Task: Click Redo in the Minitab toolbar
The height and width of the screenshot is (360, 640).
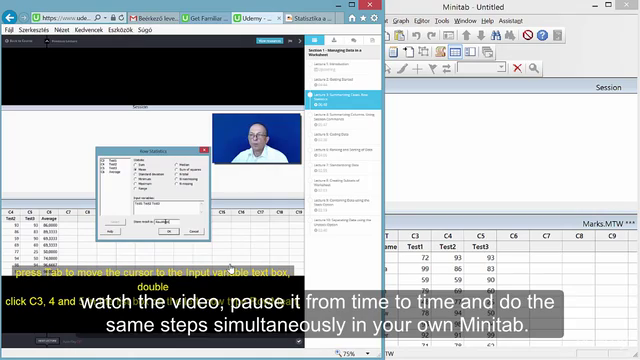Action: [431, 36]
